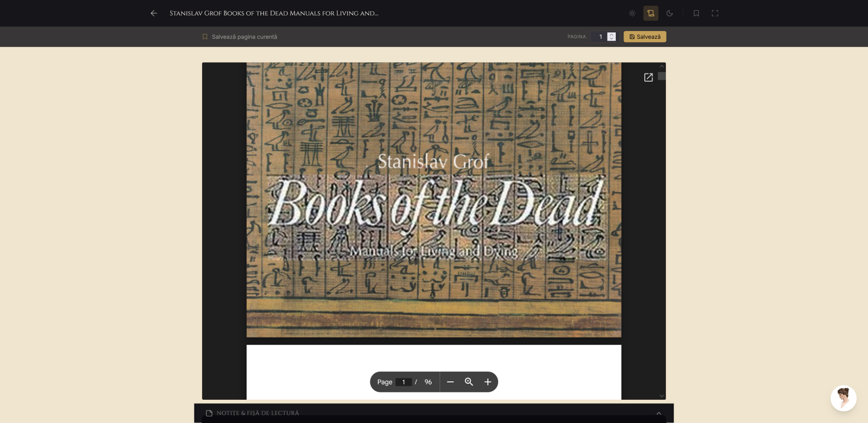Click the yellow Salvează button

point(644,36)
